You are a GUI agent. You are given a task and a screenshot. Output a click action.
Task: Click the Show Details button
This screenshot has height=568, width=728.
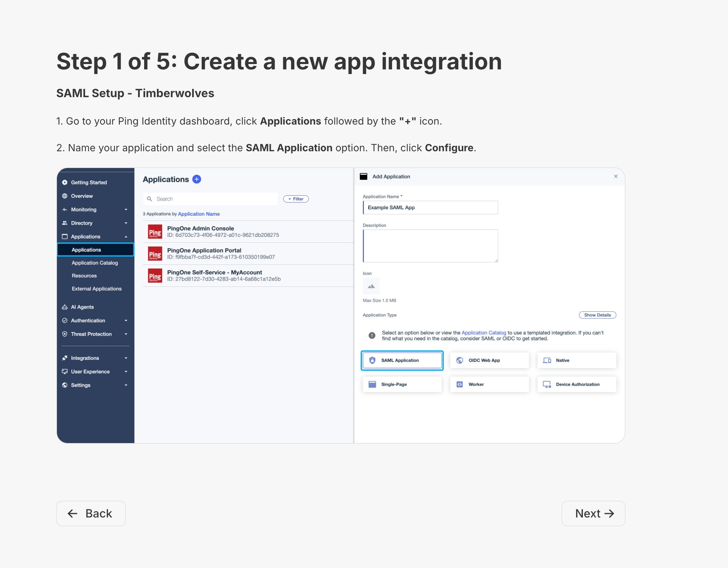(598, 315)
